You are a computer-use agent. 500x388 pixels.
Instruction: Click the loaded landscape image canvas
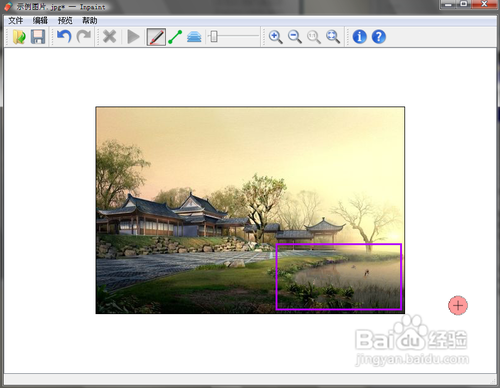pyautogui.click(x=250, y=210)
